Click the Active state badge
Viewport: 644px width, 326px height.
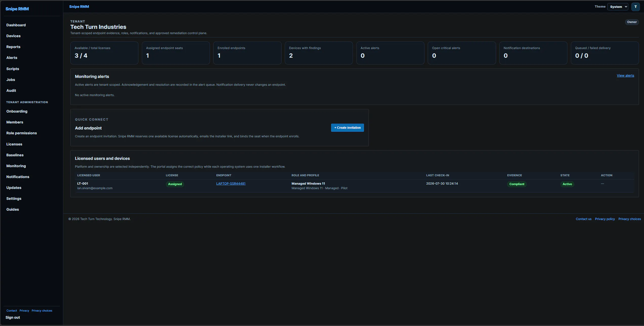pyautogui.click(x=567, y=184)
